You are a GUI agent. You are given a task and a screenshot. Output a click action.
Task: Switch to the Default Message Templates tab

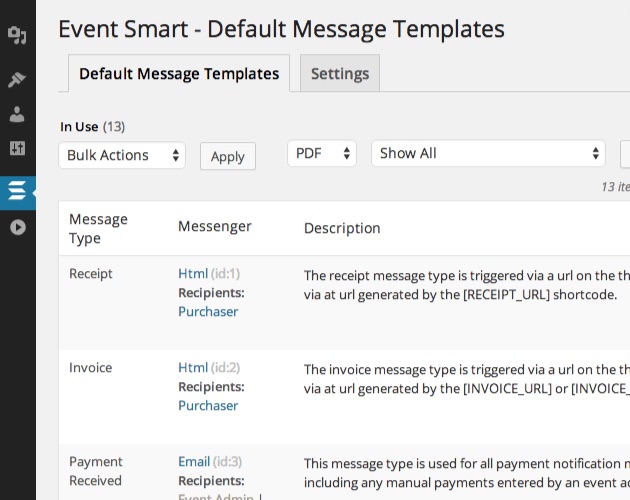tap(179, 74)
